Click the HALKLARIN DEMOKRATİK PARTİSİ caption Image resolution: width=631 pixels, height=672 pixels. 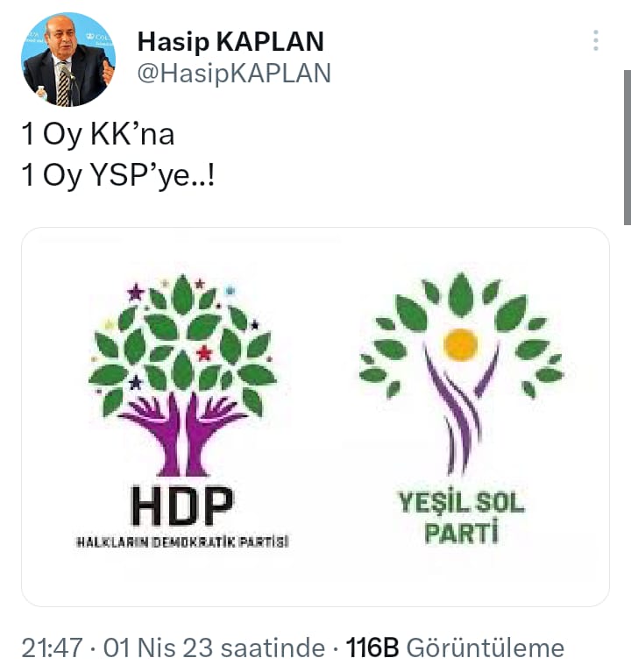point(182,541)
